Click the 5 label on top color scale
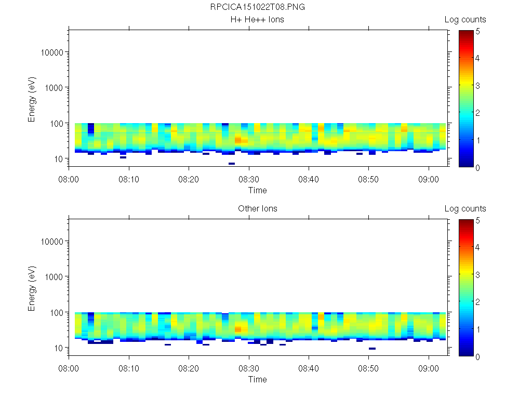This screenshot has width=532, height=399. click(478, 31)
